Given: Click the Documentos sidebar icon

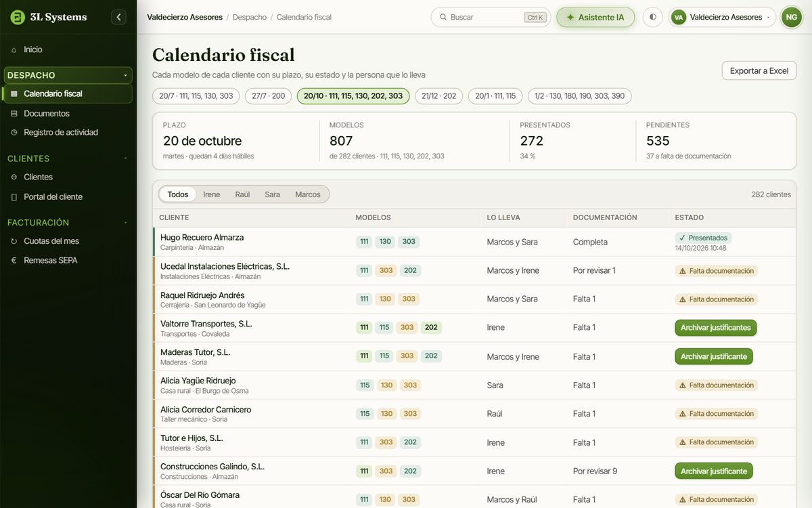Looking at the screenshot, I should point(14,113).
